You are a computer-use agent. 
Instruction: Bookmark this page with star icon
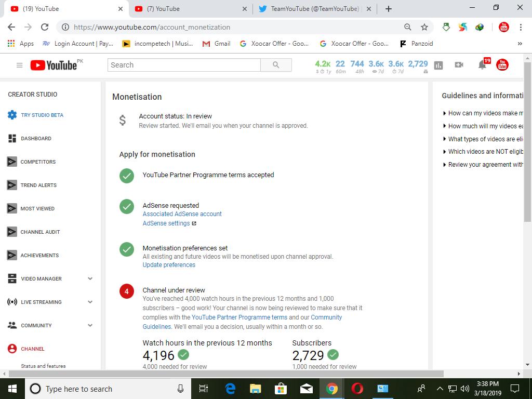[424, 27]
